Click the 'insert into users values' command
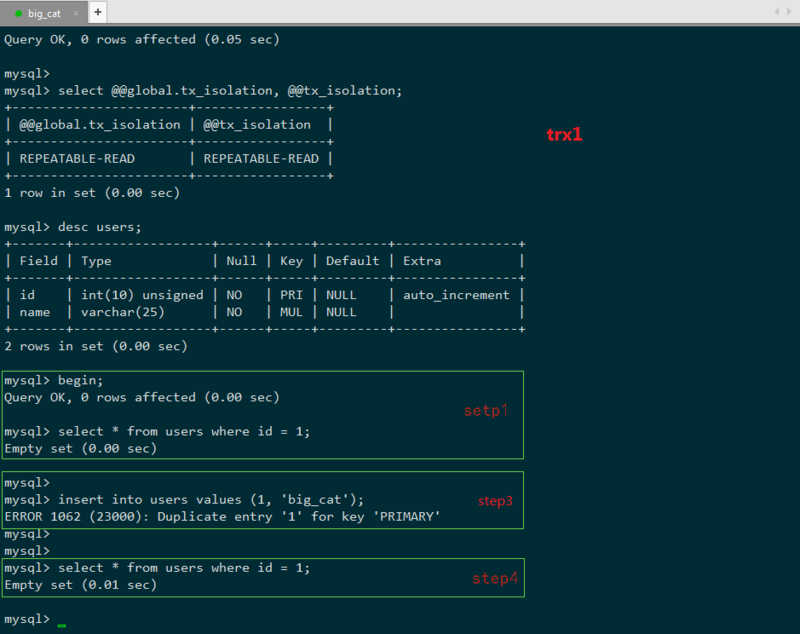 coord(211,500)
